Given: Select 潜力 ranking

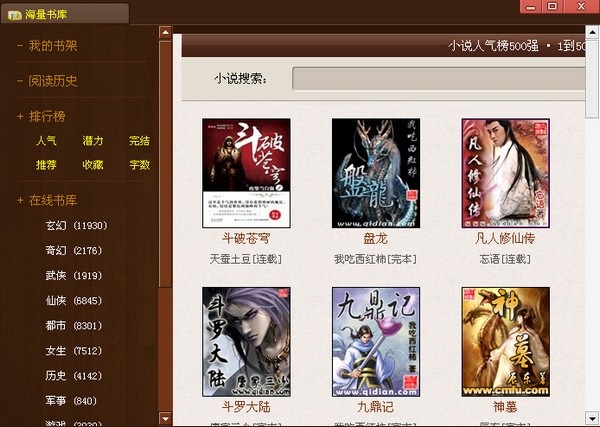Looking at the screenshot, I should [93, 140].
